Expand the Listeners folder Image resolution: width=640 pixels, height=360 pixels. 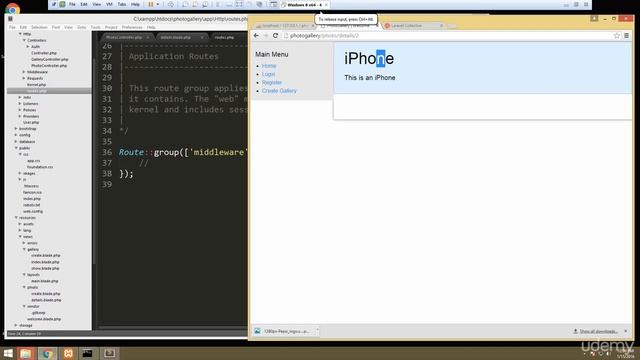coord(20,104)
